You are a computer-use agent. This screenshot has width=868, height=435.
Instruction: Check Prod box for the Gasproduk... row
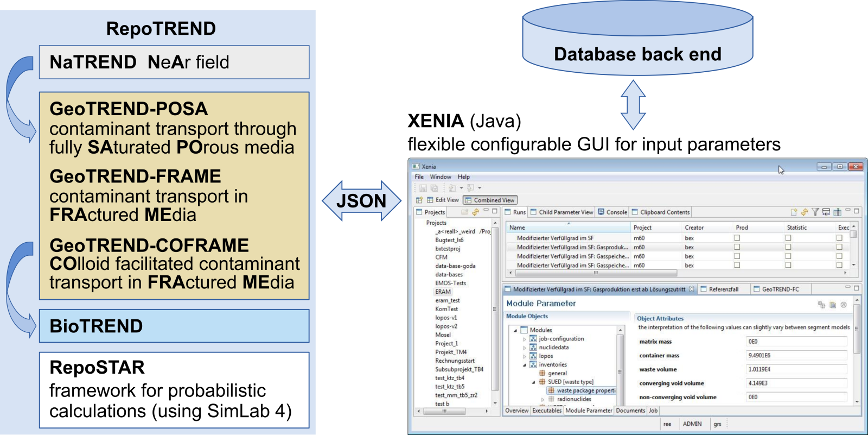pyautogui.click(x=737, y=247)
